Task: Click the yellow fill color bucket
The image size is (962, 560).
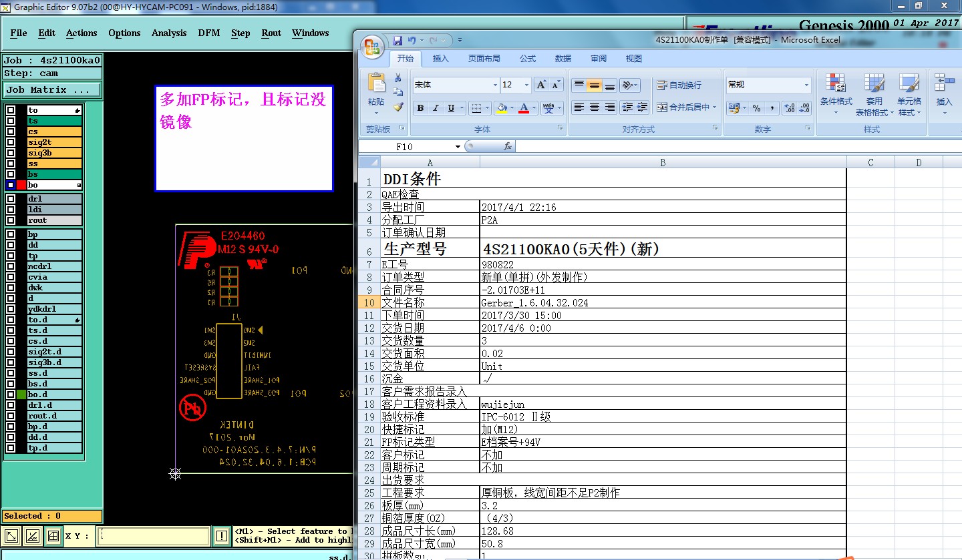Action: [x=501, y=108]
